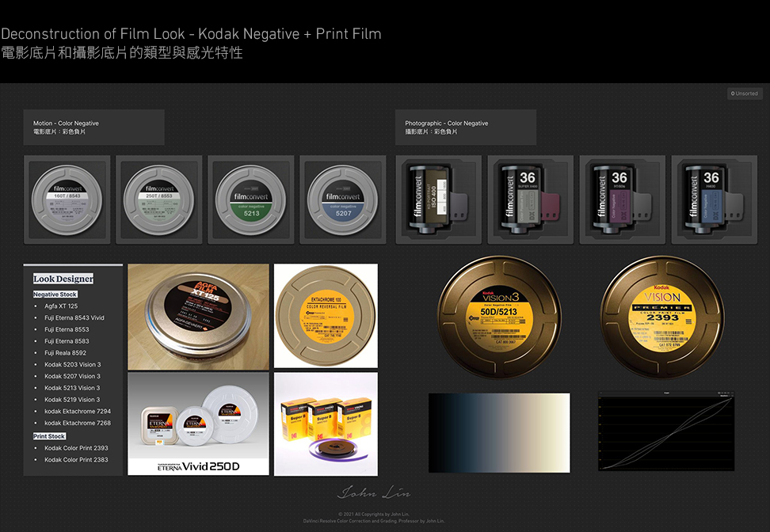Screen dimensions: 770x532
Task: Select the filmconvert 250T / 8553 film can
Action: (x=158, y=199)
